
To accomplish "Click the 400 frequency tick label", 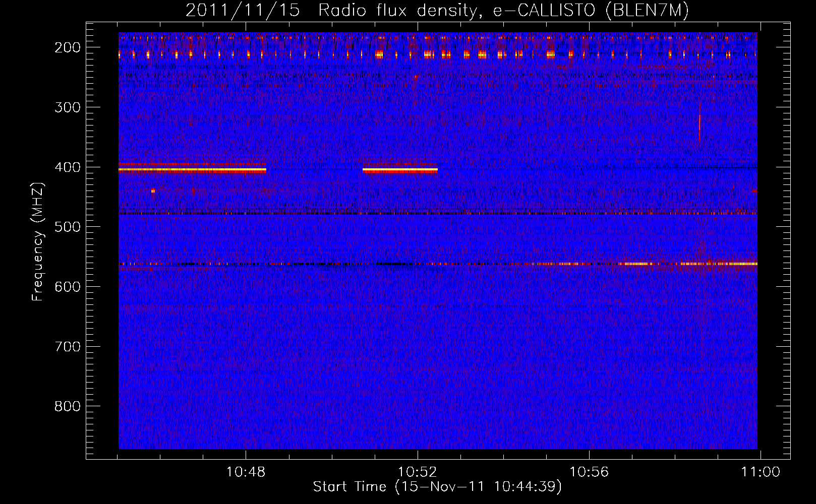I will [x=68, y=167].
